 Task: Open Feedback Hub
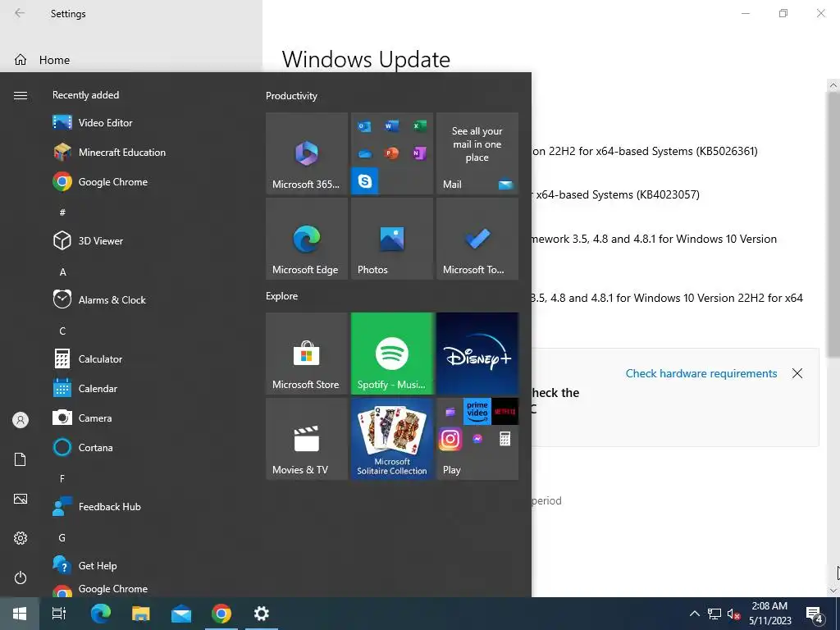pos(97,506)
